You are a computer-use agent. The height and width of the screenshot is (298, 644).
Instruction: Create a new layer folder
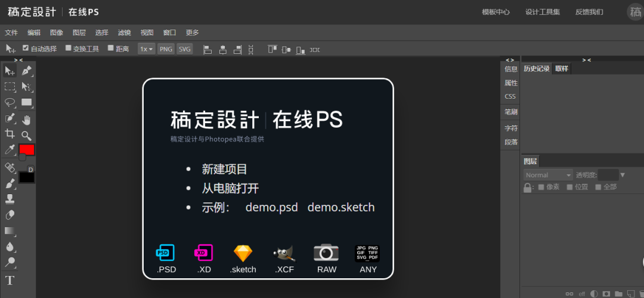[x=618, y=293]
